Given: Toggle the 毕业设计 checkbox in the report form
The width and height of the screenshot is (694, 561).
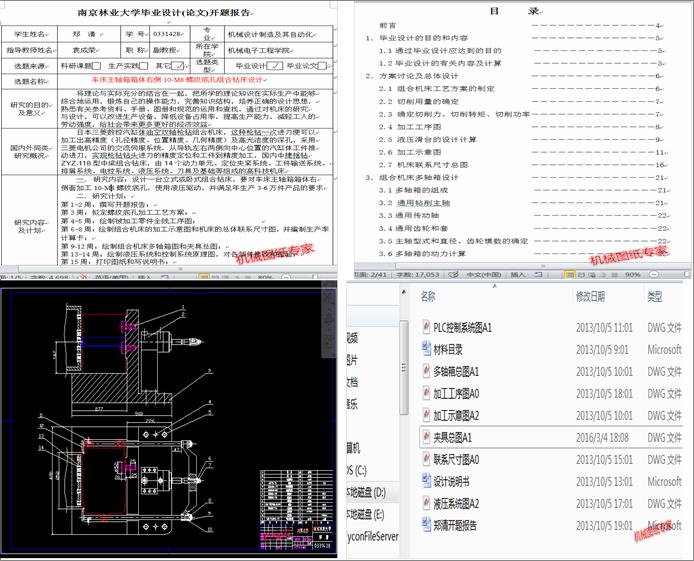Looking at the screenshot, I should [275, 66].
